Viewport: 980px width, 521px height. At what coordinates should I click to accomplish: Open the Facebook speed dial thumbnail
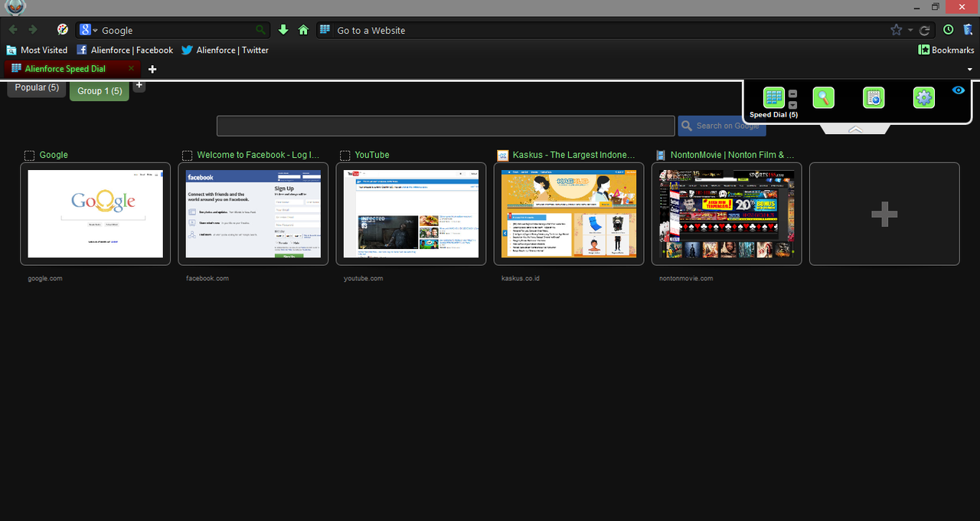coord(253,214)
